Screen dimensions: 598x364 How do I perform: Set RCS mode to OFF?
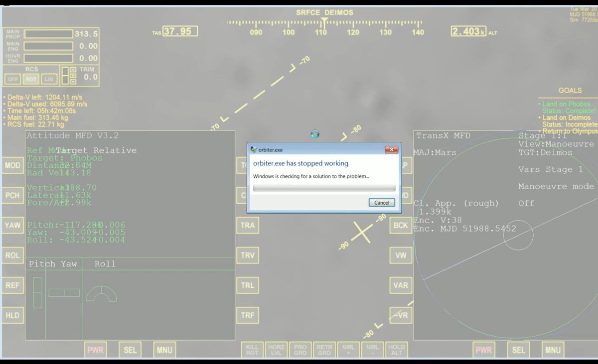[x=12, y=79]
